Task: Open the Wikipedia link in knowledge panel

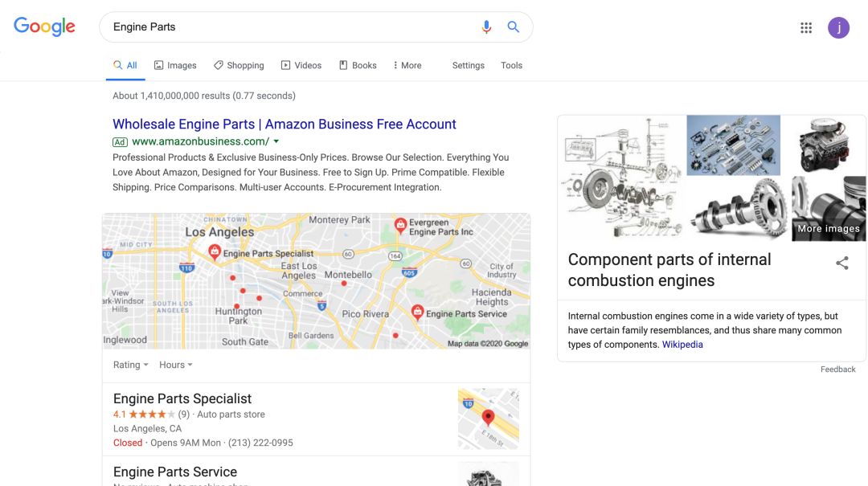Action: 682,345
